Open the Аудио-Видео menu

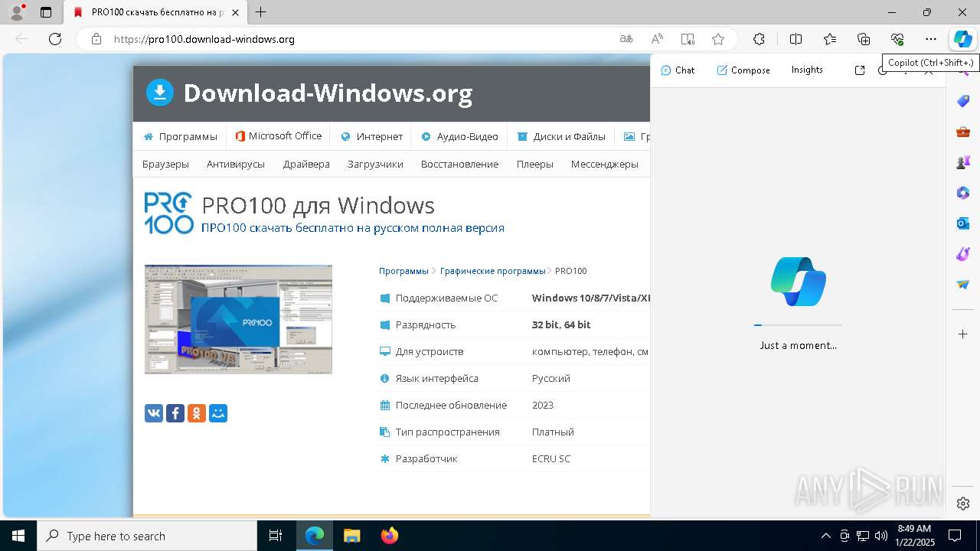coord(460,136)
